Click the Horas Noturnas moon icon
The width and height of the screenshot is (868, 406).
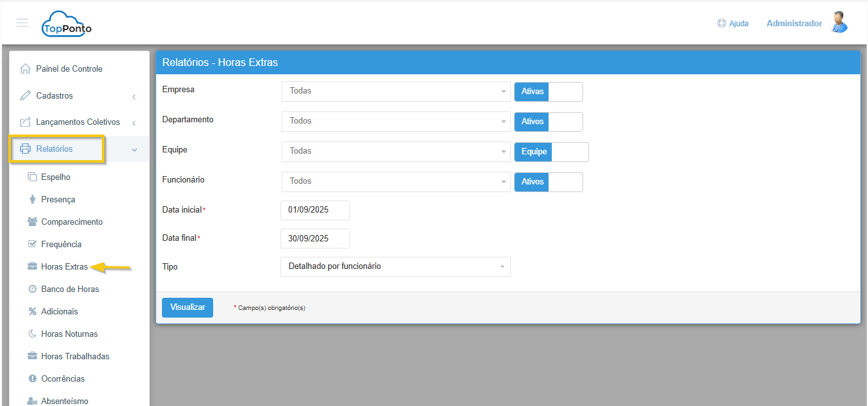point(33,334)
